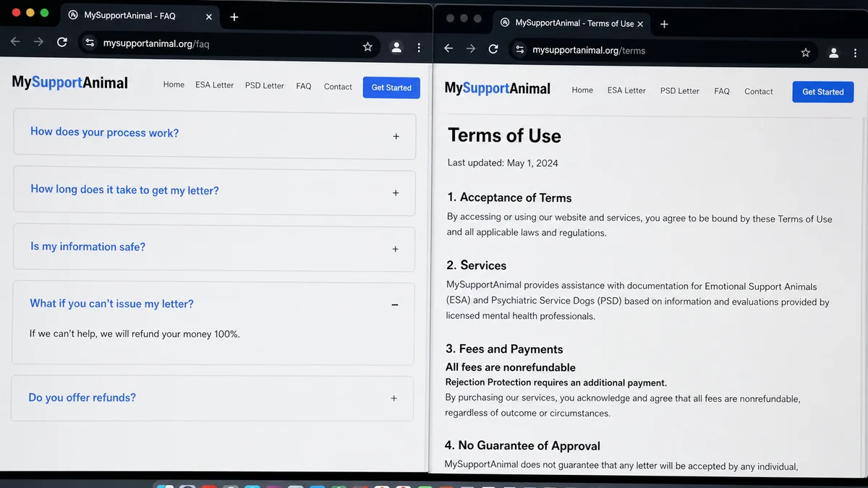Click back arrow in FAQ browser window
868x488 pixels.
(15, 42)
